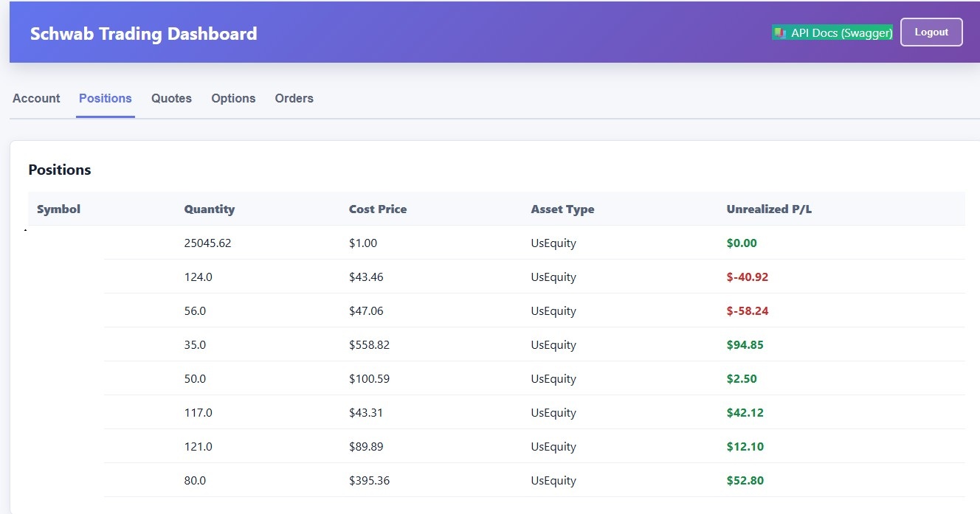The height and width of the screenshot is (514, 980).
Task: Click the gain value $42.12
Action: click(x=745, y=413)
